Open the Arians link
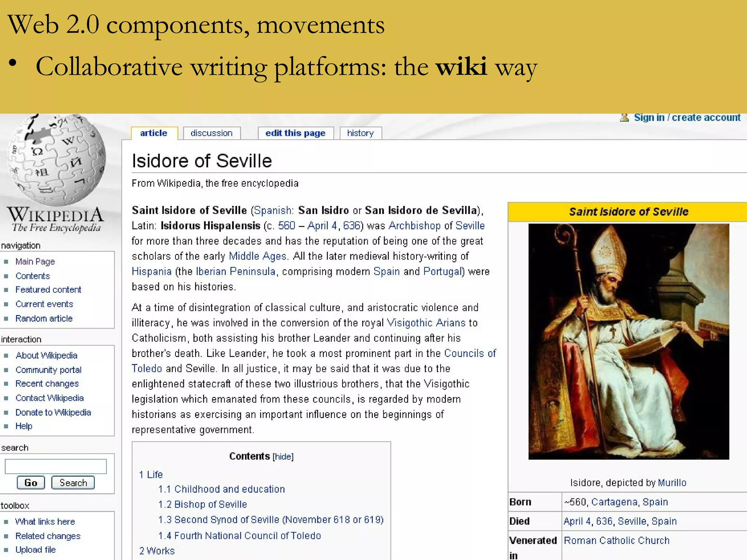747x560 pixels. click(451, 323)
